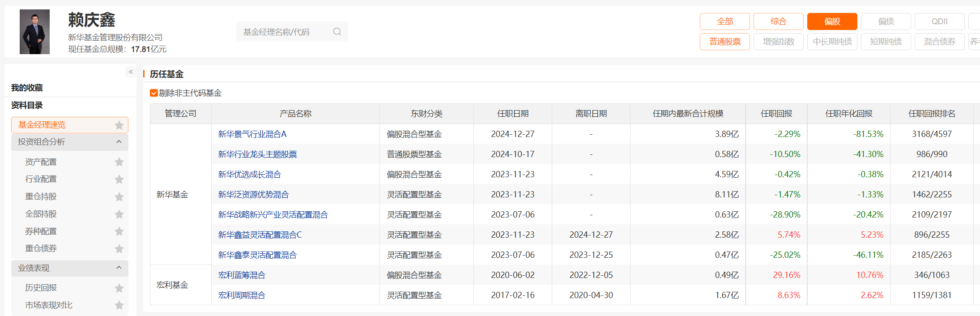Click the 986/990 ranking cell

(932, 154)
